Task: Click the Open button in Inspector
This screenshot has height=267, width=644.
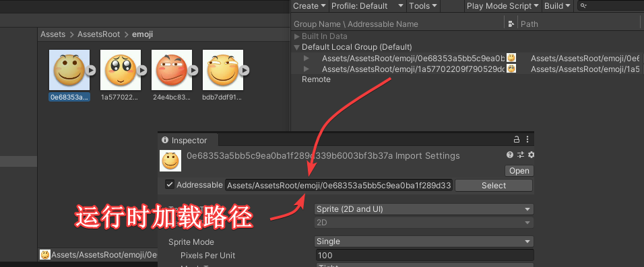Action: coord(519,171)
